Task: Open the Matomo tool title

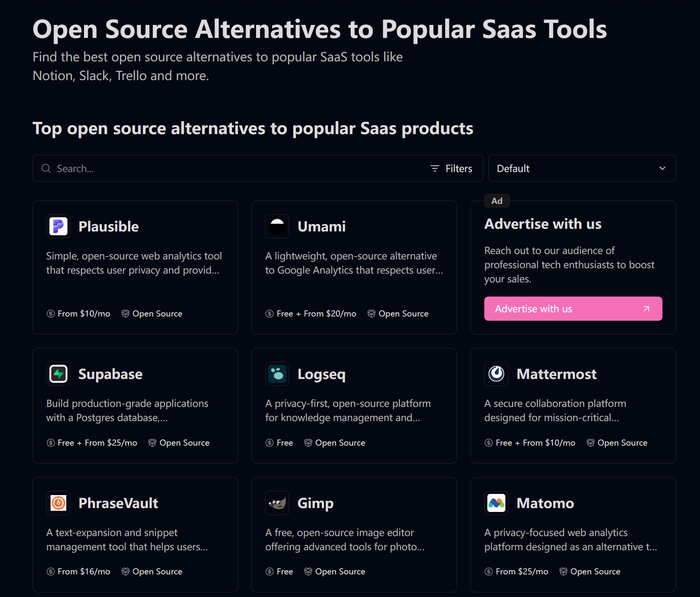Action: (545, 503)
